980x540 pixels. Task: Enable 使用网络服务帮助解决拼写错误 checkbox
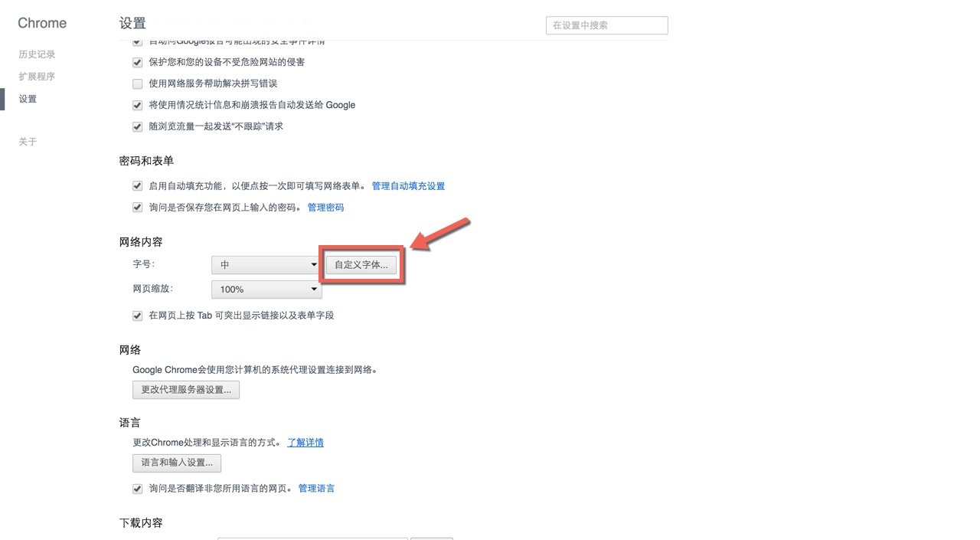click(138, 83)
